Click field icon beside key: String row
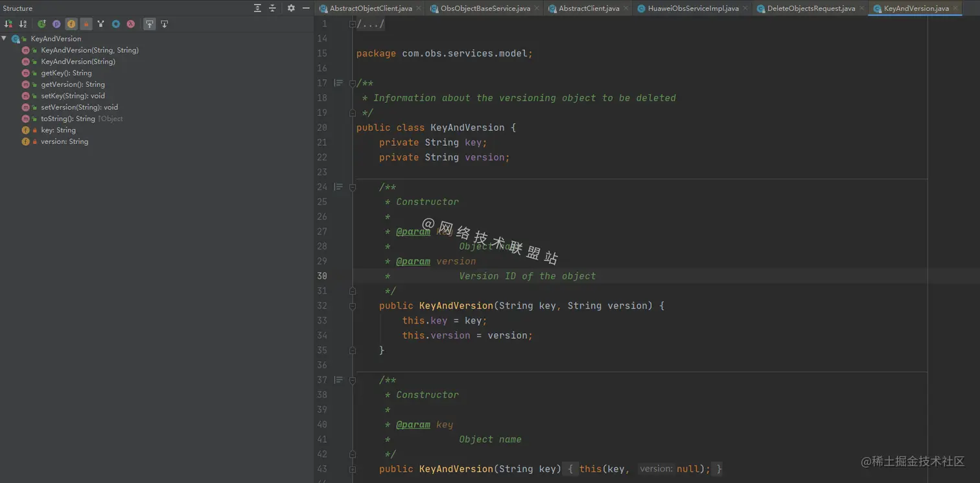Screen dimensions: 980x483 (x=26, y=130)
